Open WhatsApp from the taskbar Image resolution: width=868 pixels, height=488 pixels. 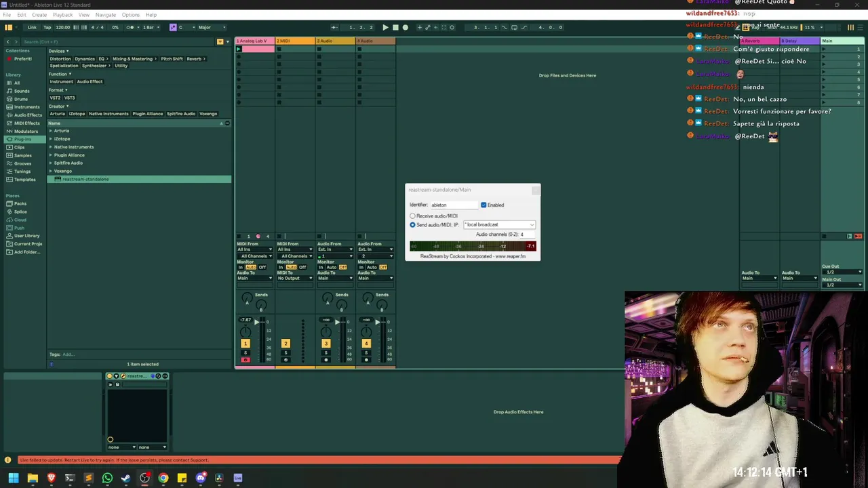[x=107, y=478]
